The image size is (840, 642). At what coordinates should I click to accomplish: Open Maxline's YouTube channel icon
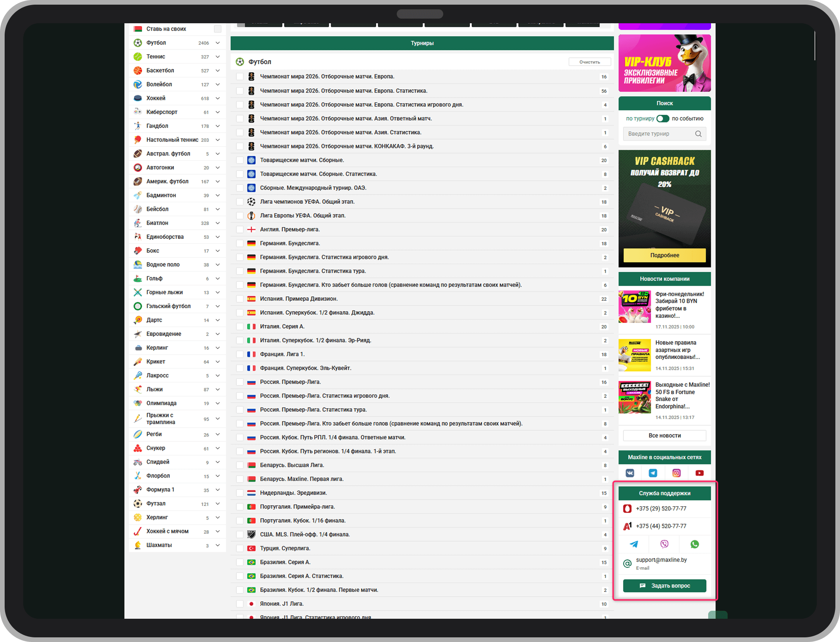(699, 473)
